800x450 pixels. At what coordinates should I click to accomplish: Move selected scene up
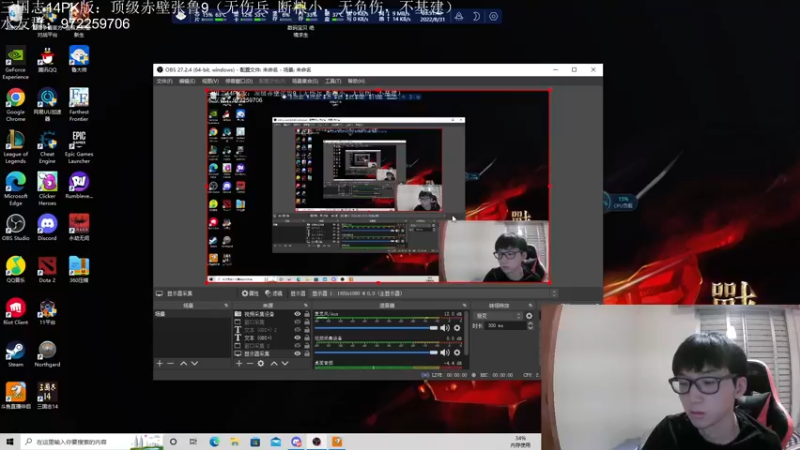tap(183, 363)
